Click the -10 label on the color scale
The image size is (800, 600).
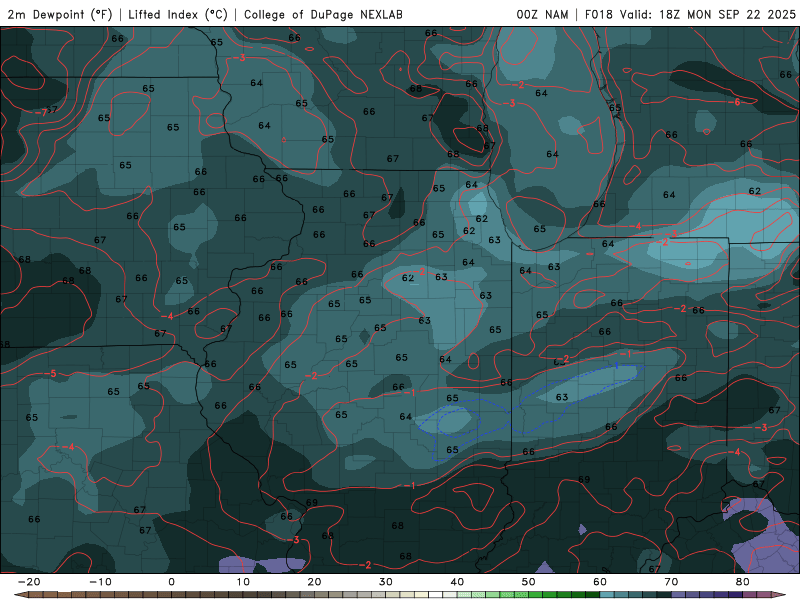click(100, 582)
